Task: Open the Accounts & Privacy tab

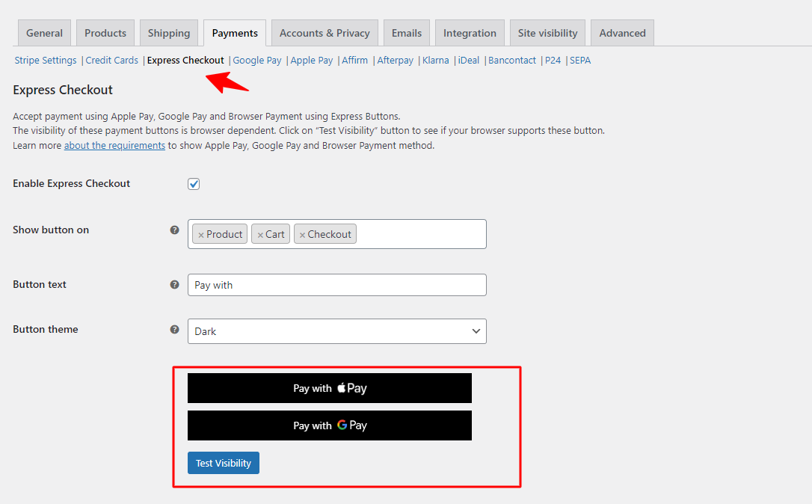Action: point(324,32)
